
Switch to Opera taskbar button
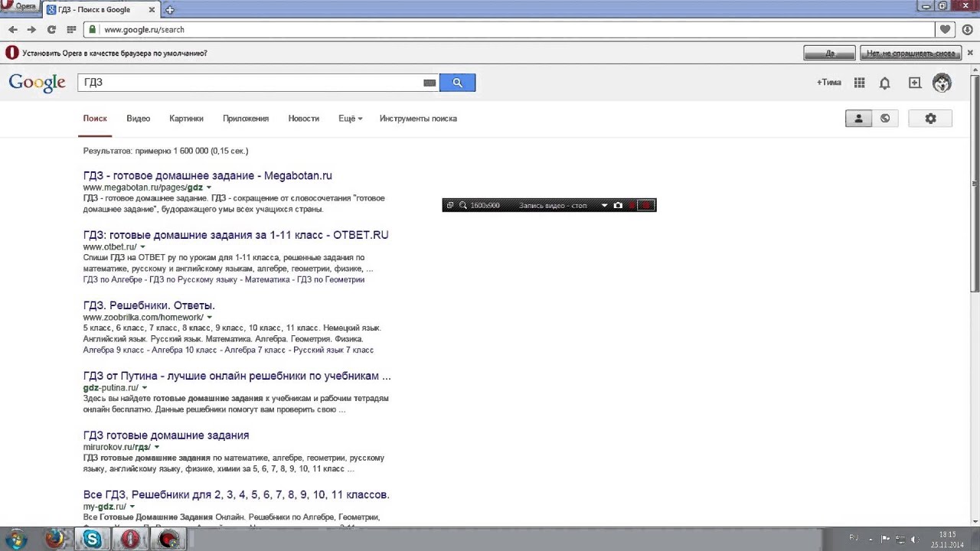pos(130,539)
